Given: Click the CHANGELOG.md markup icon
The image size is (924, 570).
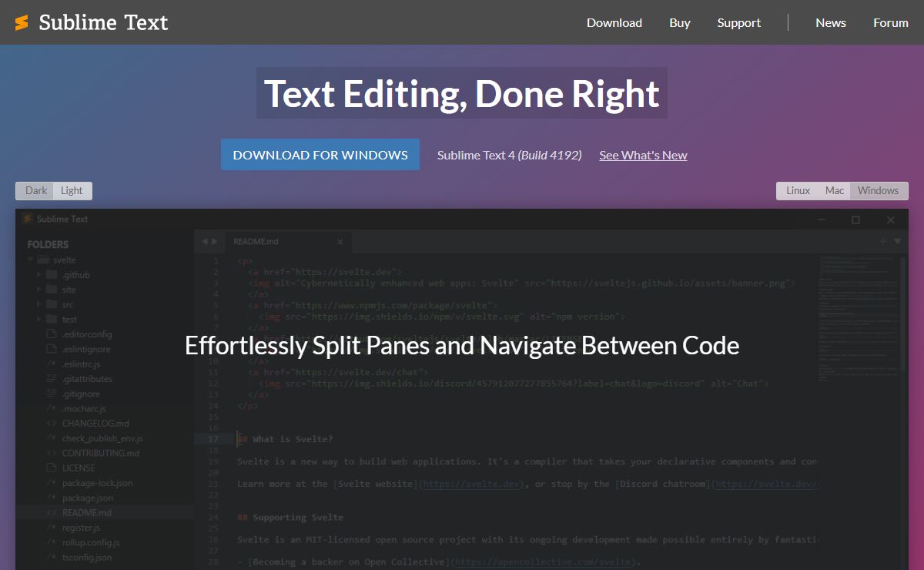Looking at the screenshot, I should pyautogui.click(x=52, y=423).
